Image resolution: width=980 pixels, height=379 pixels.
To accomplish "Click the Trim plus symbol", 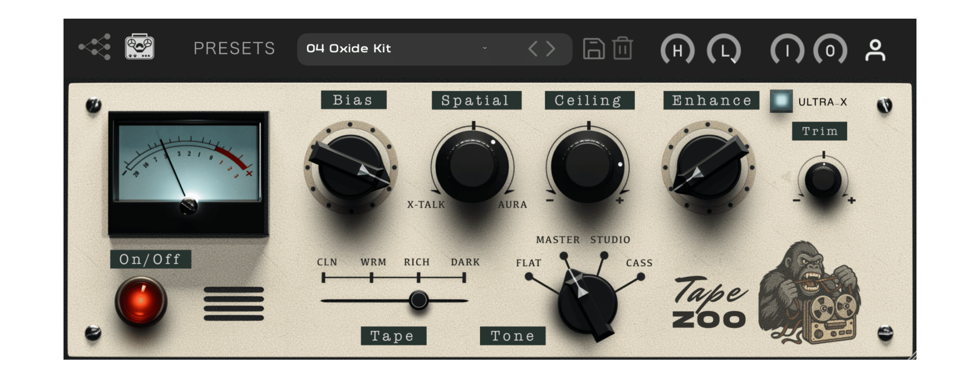I will click(x=851, y=200).
